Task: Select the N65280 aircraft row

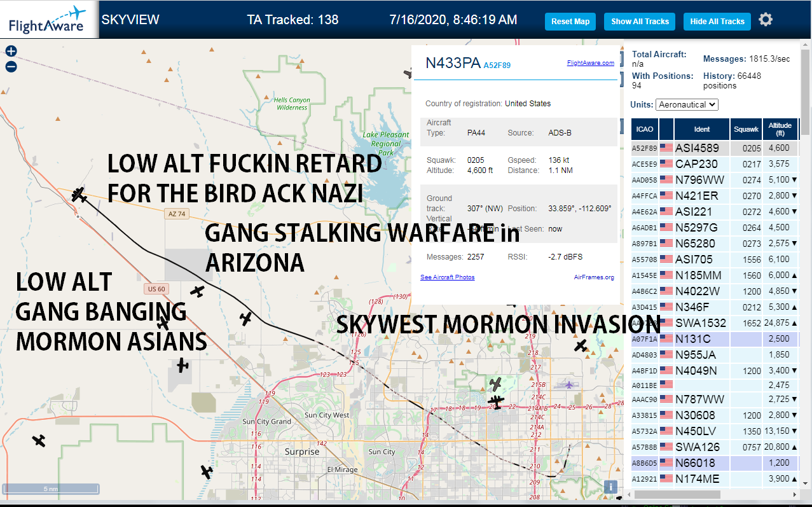Action: pyautogui.click(x=715, y=244)
